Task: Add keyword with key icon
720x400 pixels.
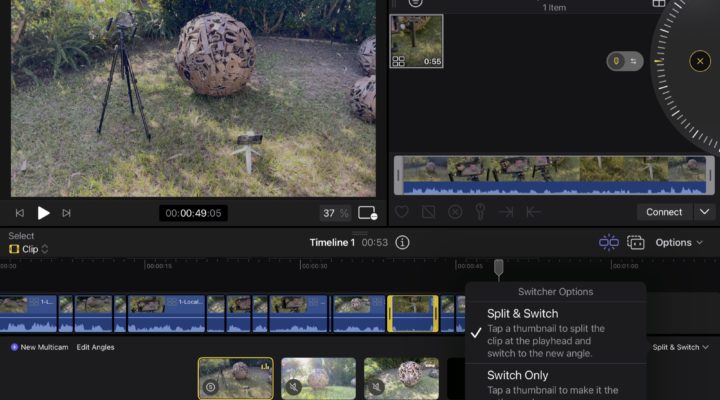Action: tap(480, 212)
